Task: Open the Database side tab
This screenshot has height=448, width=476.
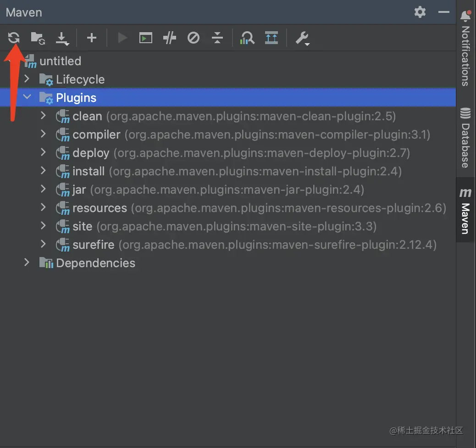Action: click(x=465, y=137)
